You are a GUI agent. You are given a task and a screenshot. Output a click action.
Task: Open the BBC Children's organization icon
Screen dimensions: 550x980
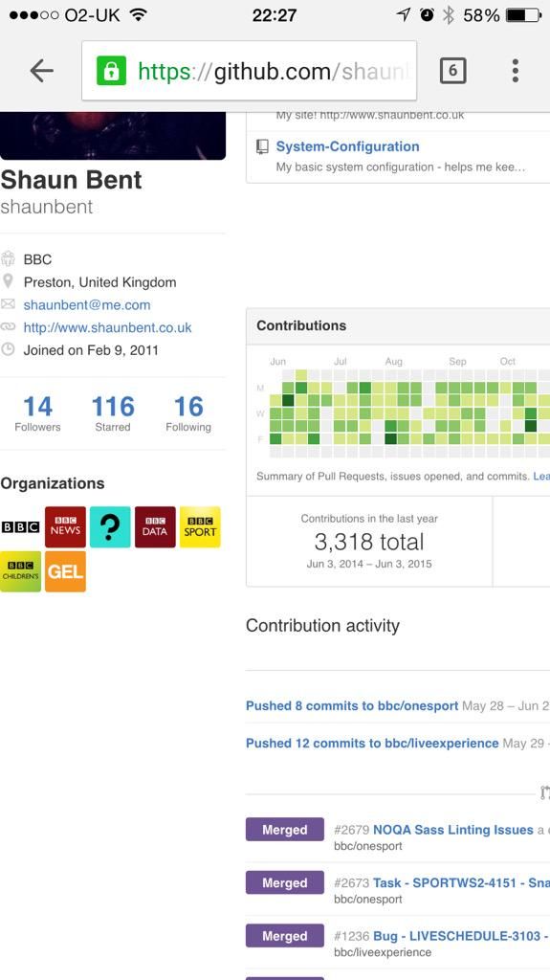(x=21, y=571)
